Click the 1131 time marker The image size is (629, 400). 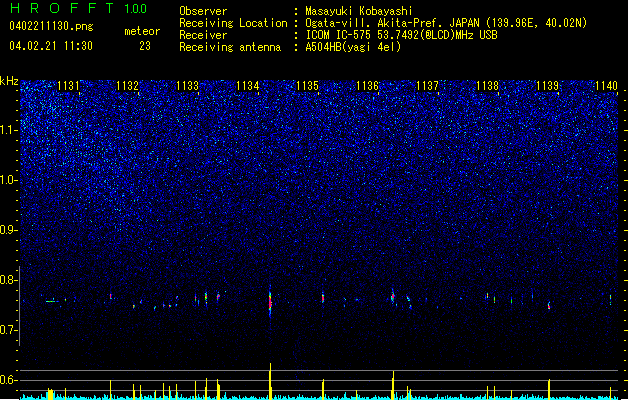pos(68,86)
